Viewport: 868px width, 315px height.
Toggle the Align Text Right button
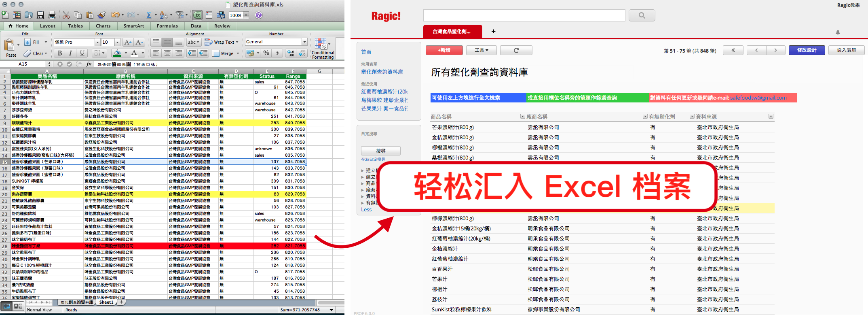click(x=178, y=53)
